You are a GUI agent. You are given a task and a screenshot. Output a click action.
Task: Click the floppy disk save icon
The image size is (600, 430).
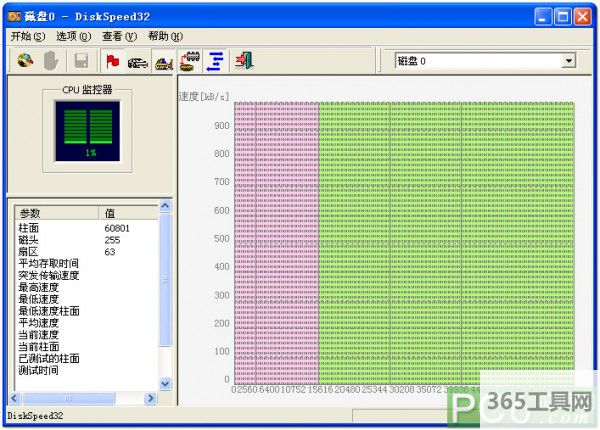[81, 61]
